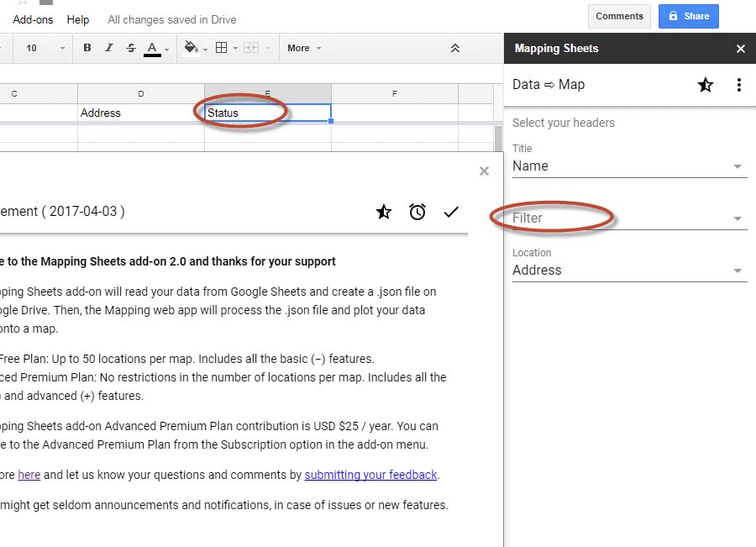Open the Add-ons menu
756x547 pixels.
coord(33,20)
